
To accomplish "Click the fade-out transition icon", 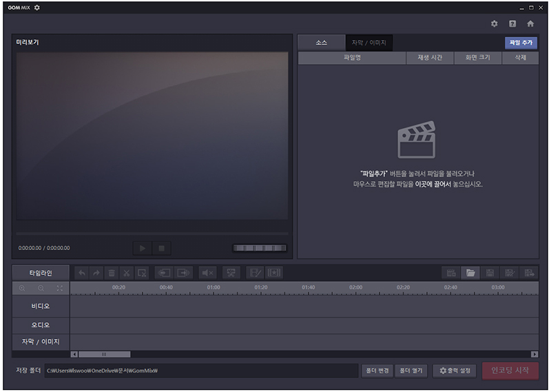I will [x=183, y=273].
